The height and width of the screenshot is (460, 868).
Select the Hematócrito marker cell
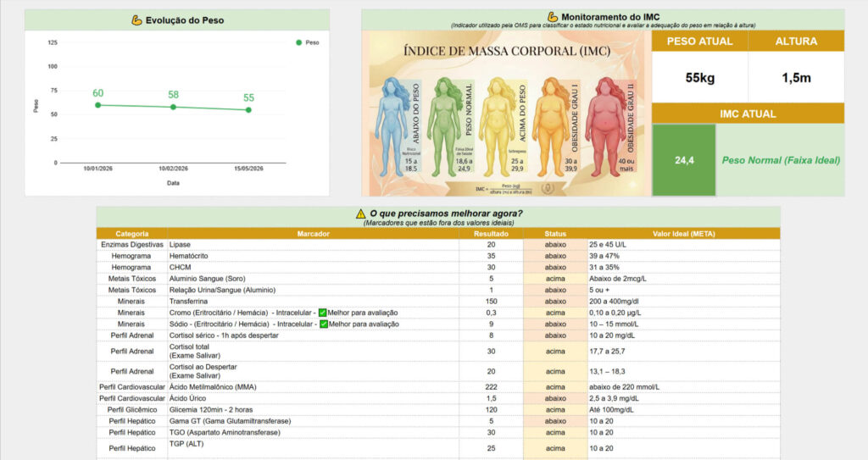(x=314, y=256)
